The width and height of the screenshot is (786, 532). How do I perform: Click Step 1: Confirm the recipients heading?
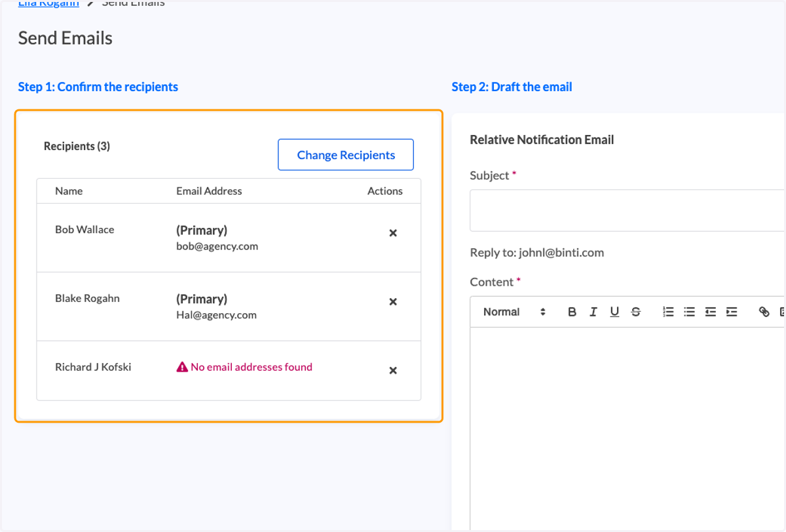coord(98,87)
